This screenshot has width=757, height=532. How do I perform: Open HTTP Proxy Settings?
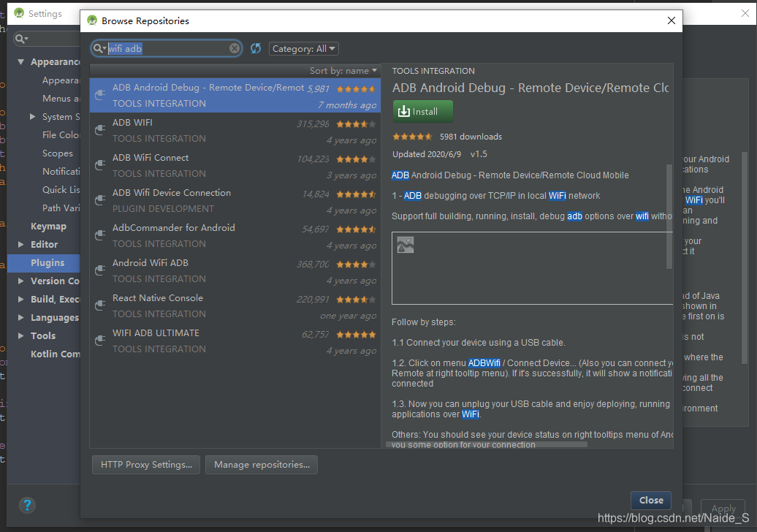[146, 465]
